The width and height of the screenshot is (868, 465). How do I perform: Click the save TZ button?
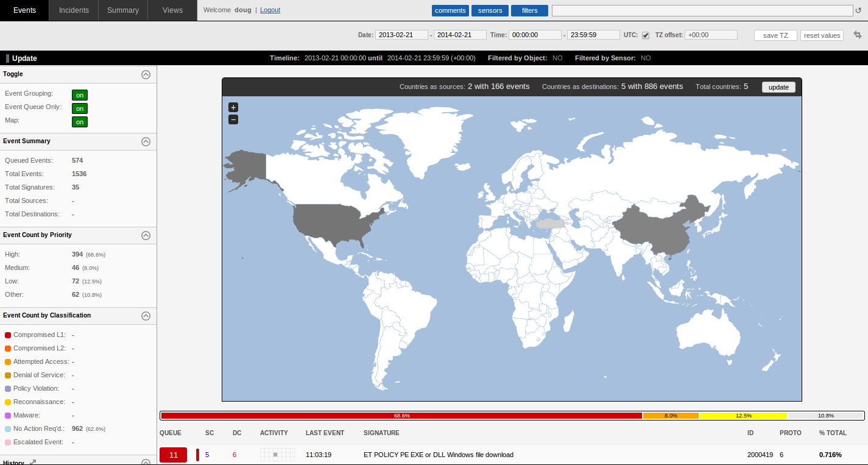(775, 35)
